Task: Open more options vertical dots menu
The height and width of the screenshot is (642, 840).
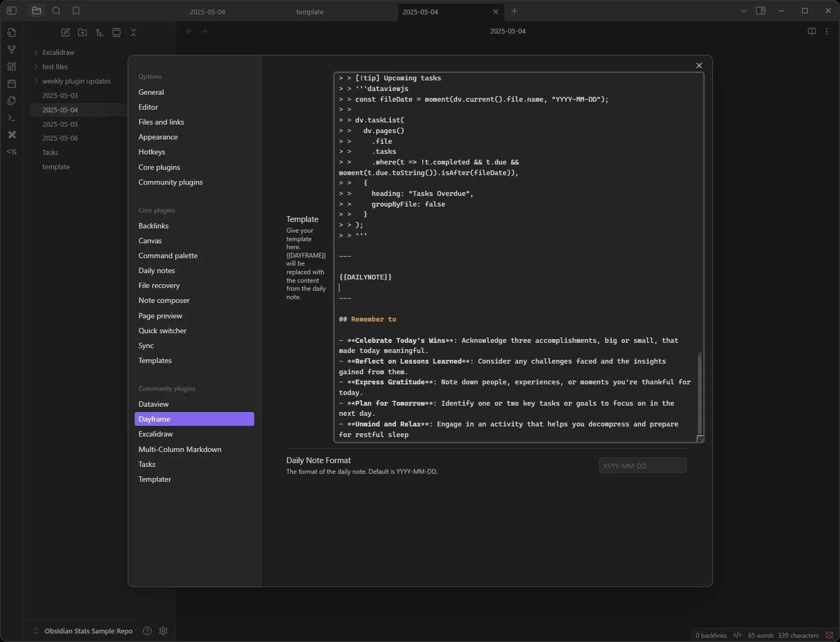Action: [x=827, y=31]
